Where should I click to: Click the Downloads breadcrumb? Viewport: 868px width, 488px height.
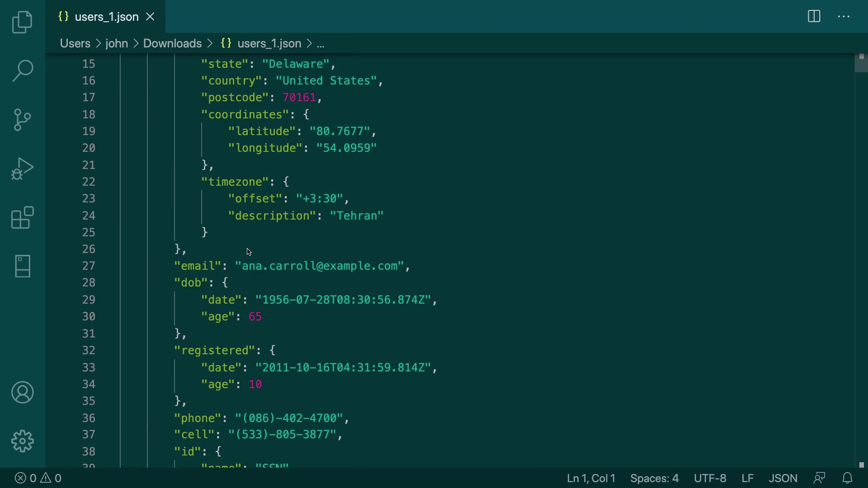[172, 43]
